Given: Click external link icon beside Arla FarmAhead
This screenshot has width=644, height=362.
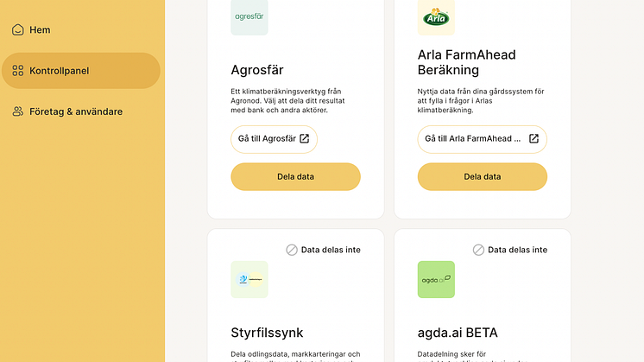Looking at the screenshot, I should tap(534, 138).
